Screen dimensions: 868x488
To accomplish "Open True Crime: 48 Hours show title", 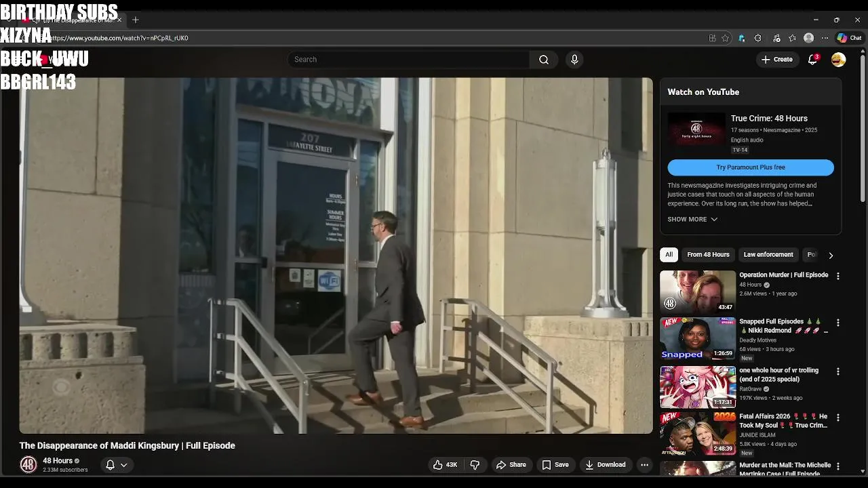I will (x=769, y=119).
